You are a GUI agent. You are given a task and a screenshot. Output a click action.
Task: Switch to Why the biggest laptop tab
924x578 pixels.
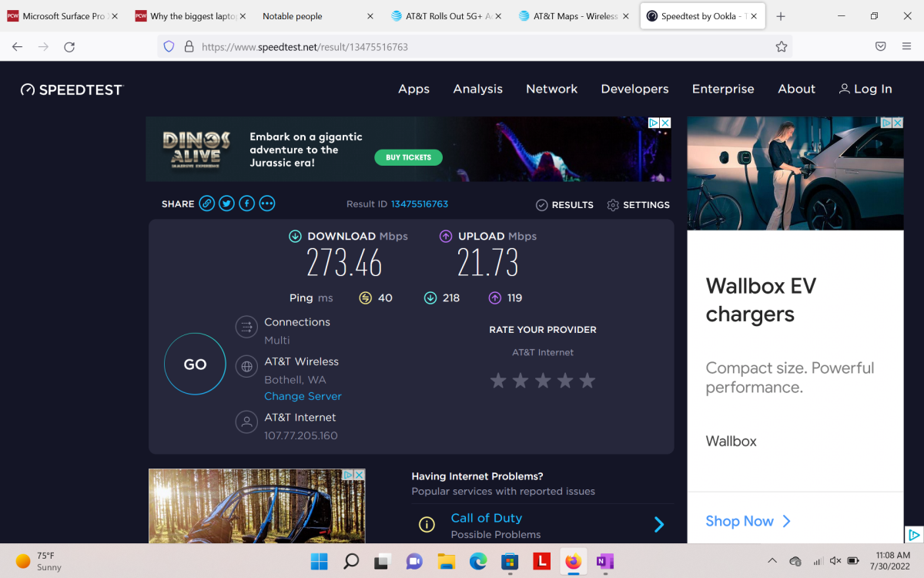(192, 16)
